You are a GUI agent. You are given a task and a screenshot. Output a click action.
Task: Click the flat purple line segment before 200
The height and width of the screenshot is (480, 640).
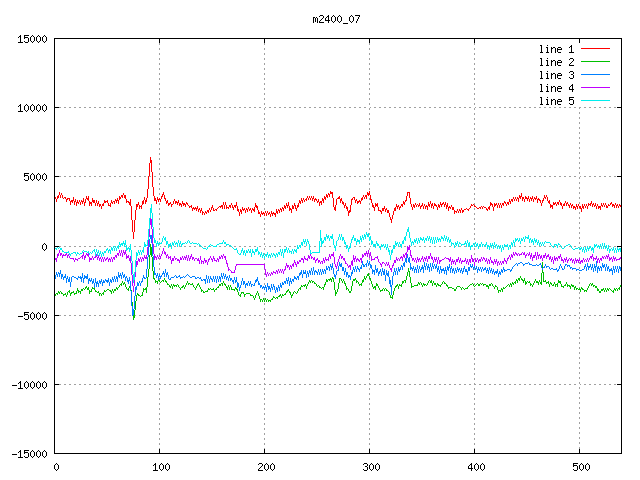click(x=250, y=264)
